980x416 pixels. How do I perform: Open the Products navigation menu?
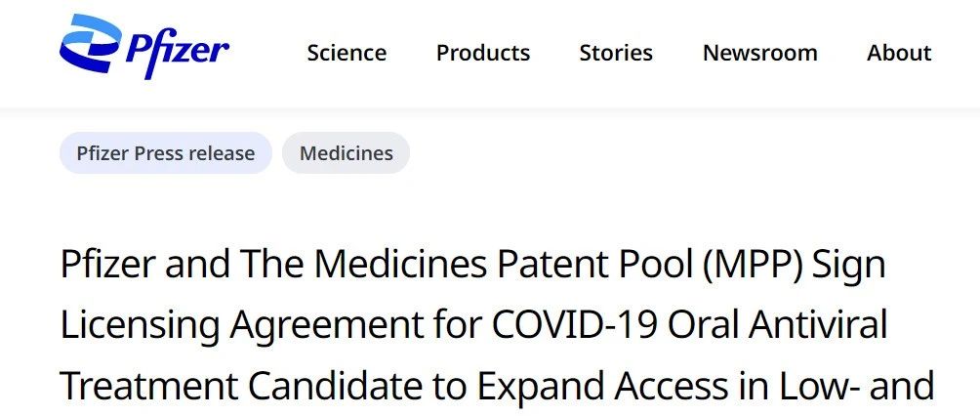pos(483,53)
